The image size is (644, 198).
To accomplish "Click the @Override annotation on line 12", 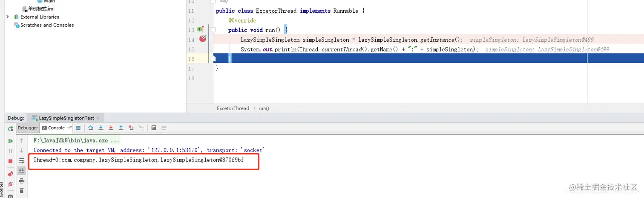I will point(242,20).
